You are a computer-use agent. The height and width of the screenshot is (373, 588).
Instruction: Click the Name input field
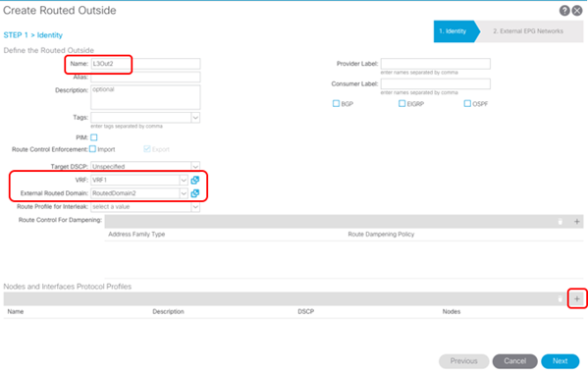(145, 64)
